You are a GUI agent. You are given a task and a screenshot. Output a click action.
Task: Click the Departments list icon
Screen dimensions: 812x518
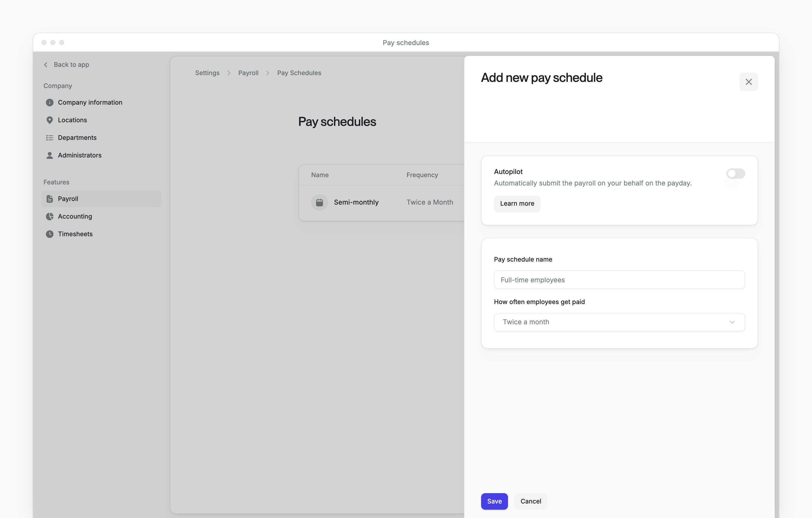coord(49,138)
